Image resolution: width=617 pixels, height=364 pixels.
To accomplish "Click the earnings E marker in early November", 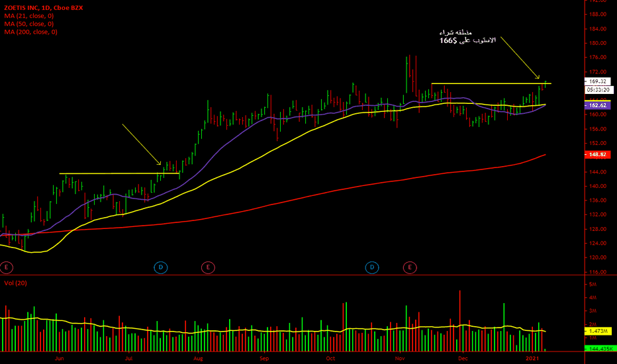I will point(410,267).
